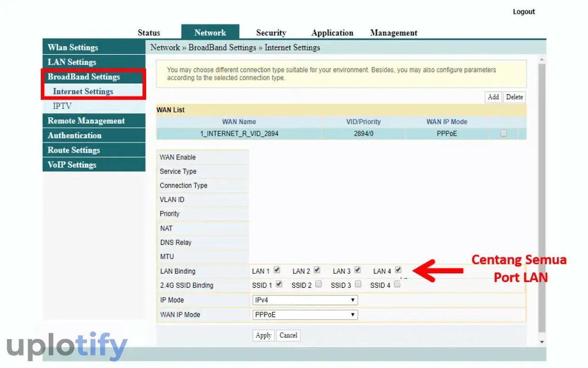Switch to the Status tab
The image size is (588, 368).
click(x=148, y=32)
